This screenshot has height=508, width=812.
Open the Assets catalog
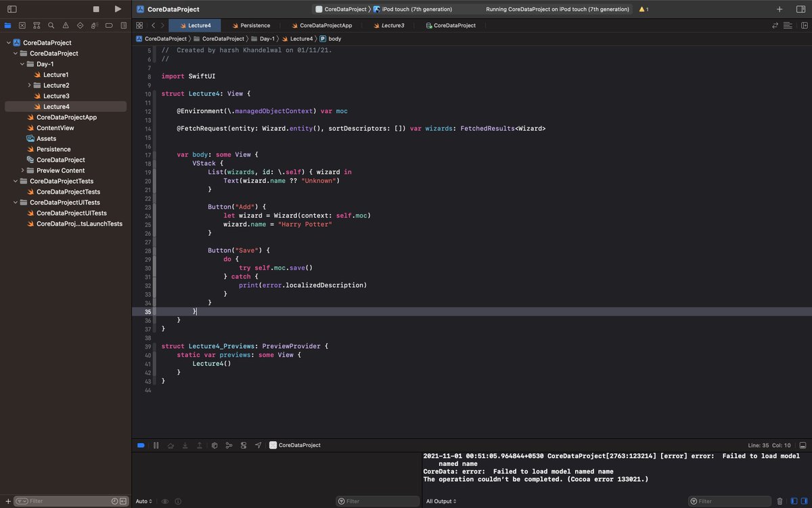tap(46, 138)
